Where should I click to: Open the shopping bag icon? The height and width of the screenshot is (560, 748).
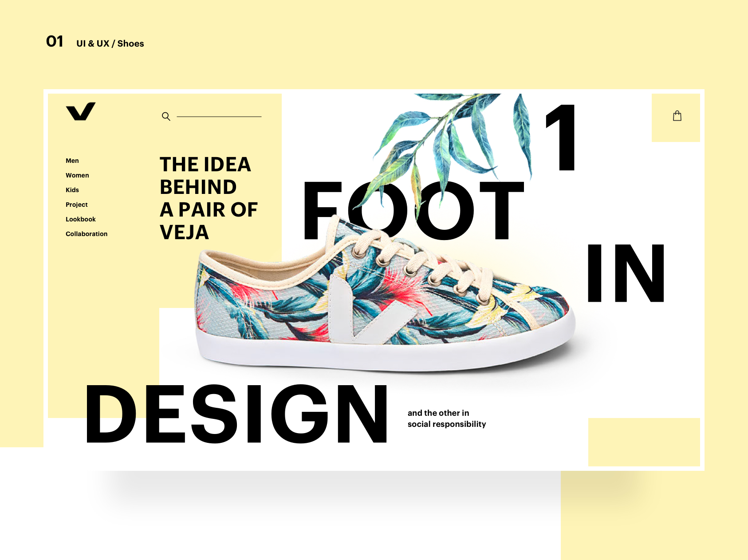(x=677, y=116)
